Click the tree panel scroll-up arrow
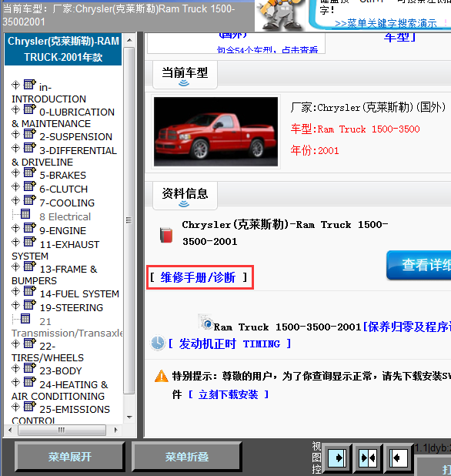The height and width of the screenshot is (476, 451). click(x=129, y=40)
